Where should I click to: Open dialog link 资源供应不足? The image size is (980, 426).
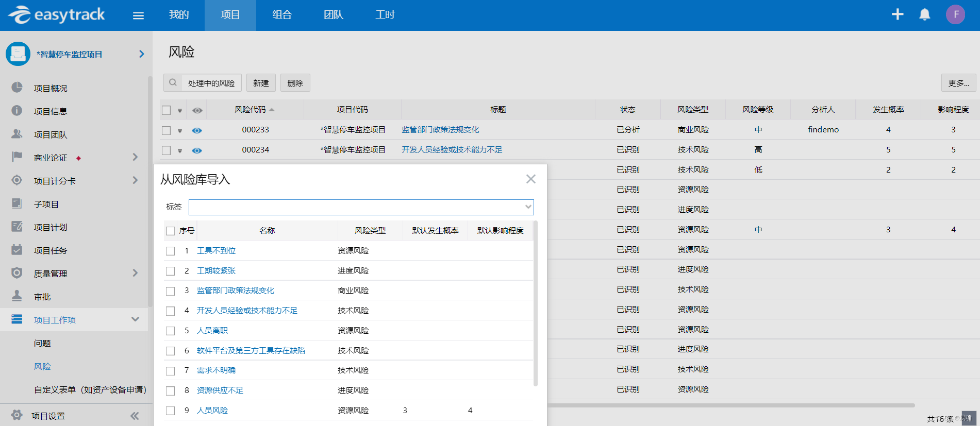[220, 390]
